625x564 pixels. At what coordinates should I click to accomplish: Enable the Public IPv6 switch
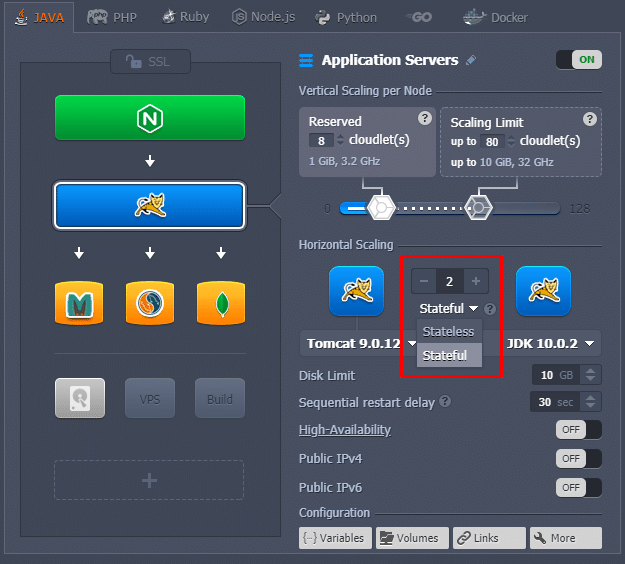[x=579, y=487]
